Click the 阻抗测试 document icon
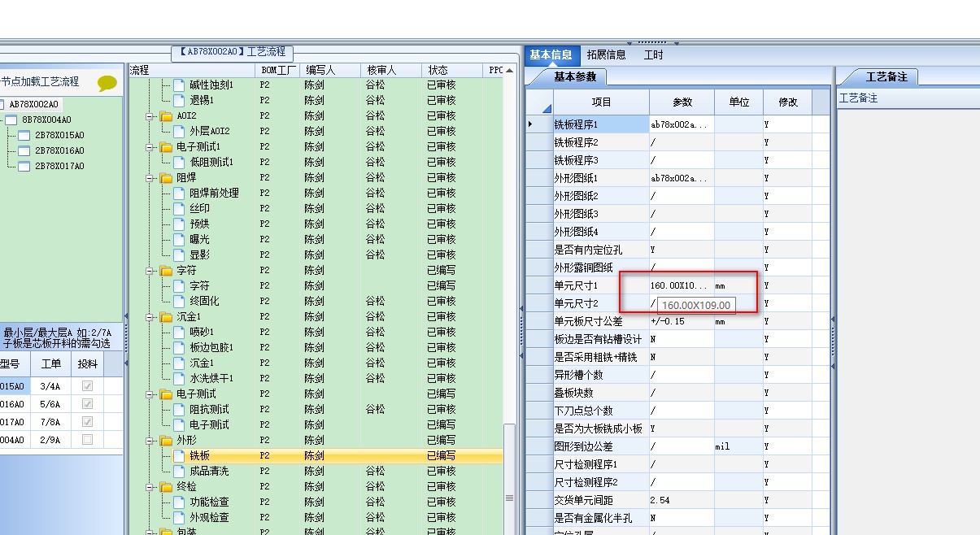The width and height of the screenshot is (980, 535). [179, 410]
